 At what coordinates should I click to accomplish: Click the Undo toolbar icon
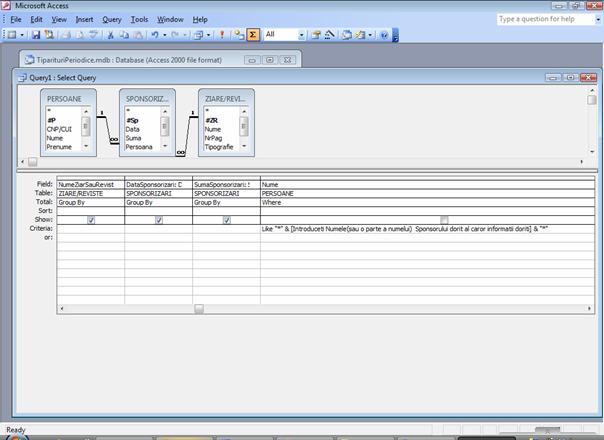(x=153, y=35)
